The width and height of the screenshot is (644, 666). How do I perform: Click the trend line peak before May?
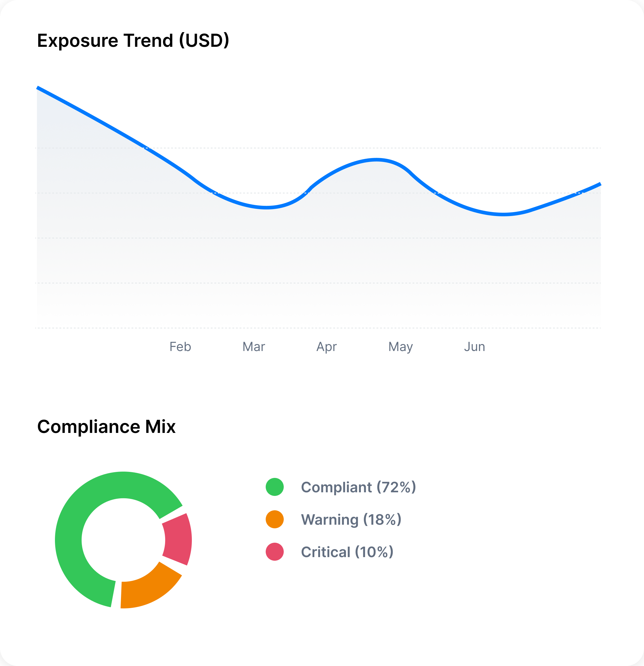[x=376, y=159]
